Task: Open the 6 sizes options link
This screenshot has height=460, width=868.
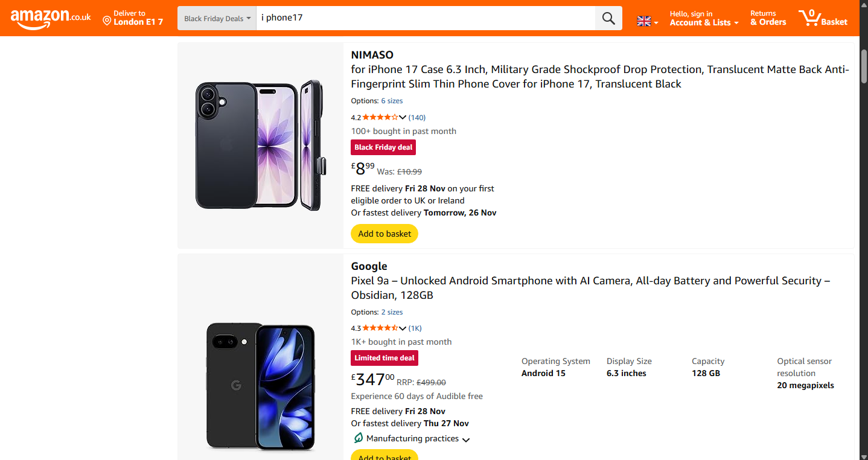Action: (392, 101)
